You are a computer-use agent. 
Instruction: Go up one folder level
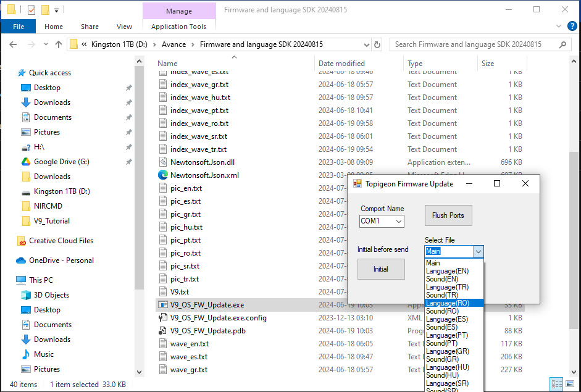(59, 44)
